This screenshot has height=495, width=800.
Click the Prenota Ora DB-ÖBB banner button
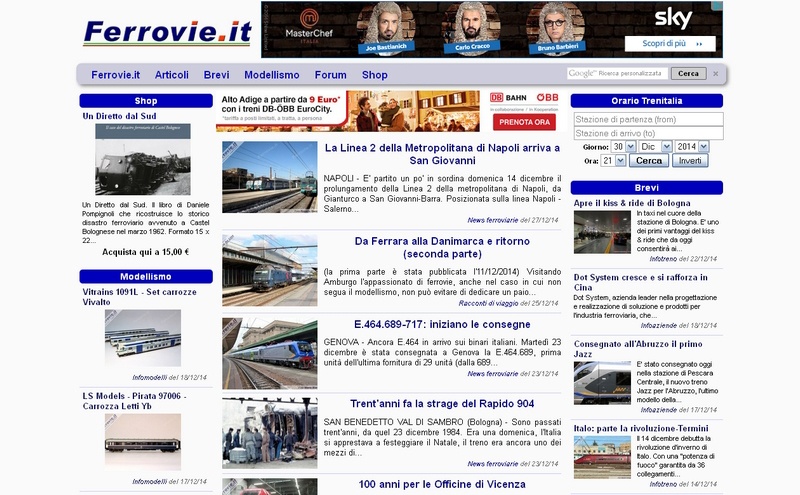click(524, 122)
